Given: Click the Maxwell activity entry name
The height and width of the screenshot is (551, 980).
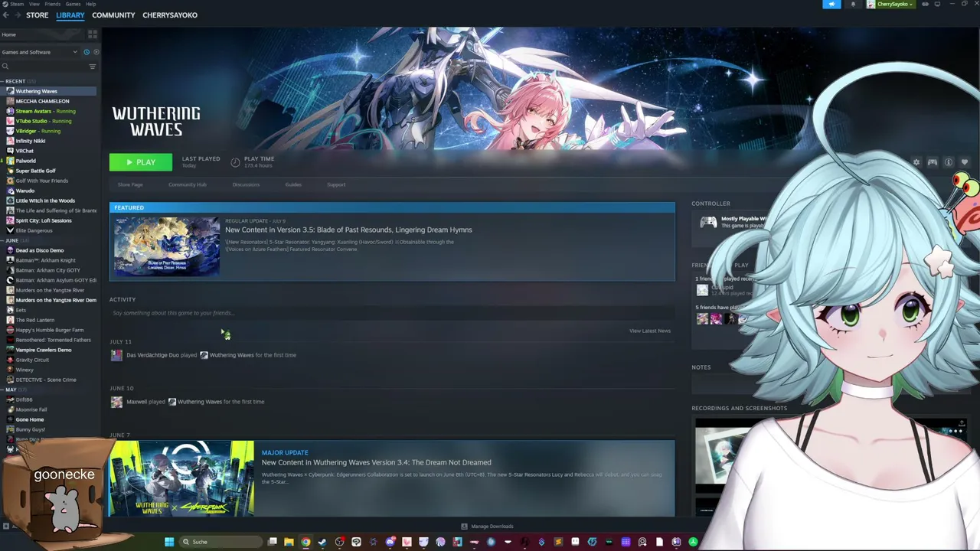Looking at the screenshot, I should point(136,402).
